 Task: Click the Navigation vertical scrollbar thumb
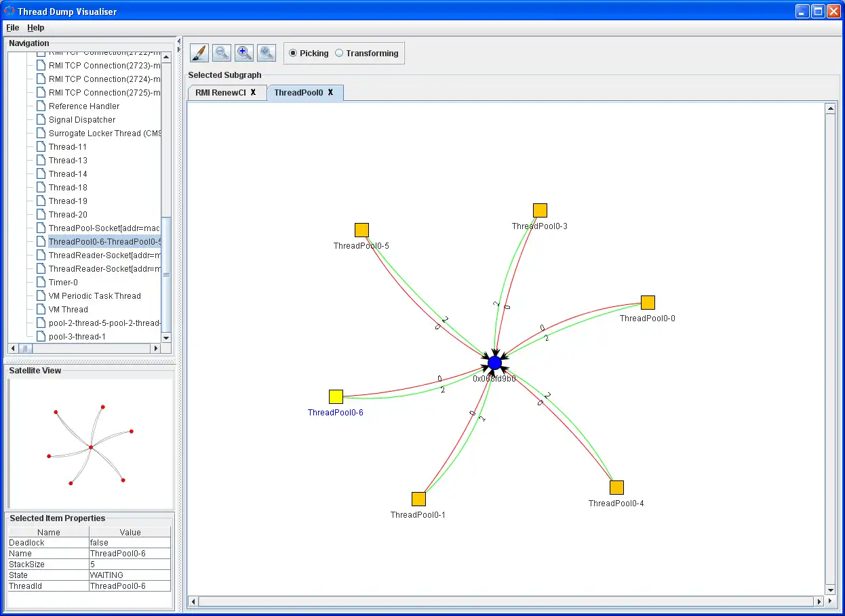point(167,275)
